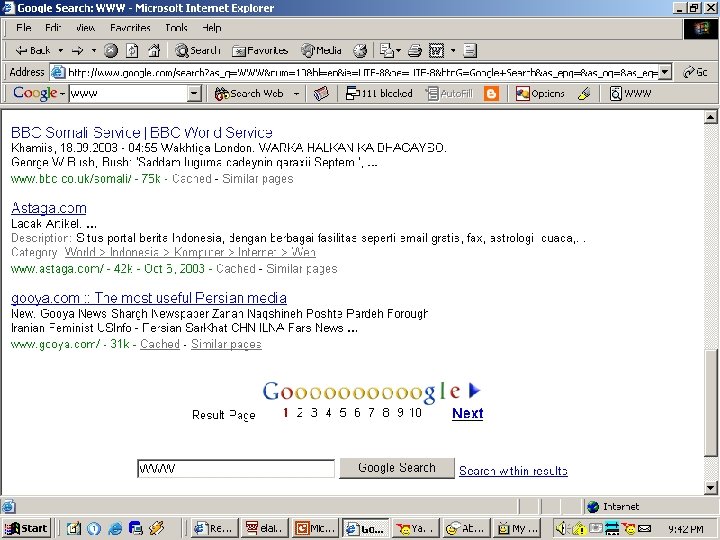The height and width of the screenshot is (540, 720).
Task: Go to result page 10
Action: (416, 413)
